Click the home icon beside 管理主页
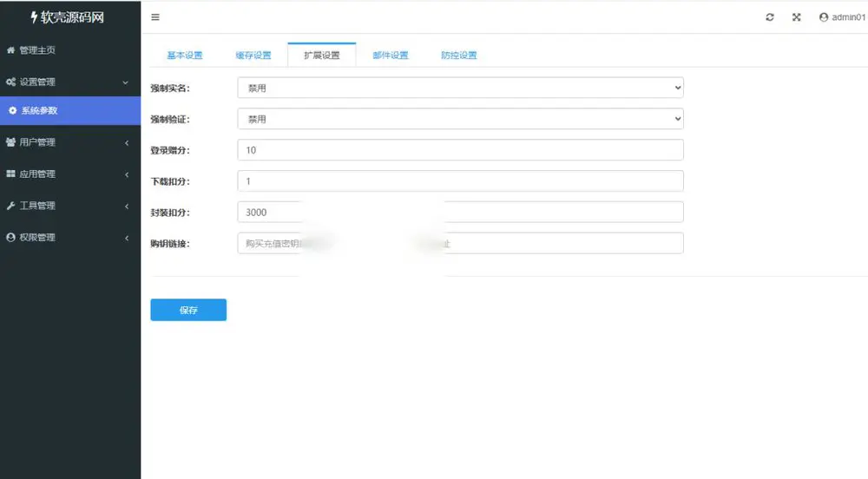Image resolution: width=868 pixels, height=479 pixels. point(10,49)
